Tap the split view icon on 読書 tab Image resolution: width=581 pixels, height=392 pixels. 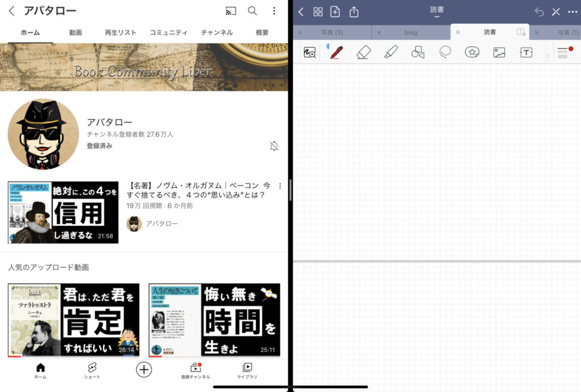tap(521, 32)
